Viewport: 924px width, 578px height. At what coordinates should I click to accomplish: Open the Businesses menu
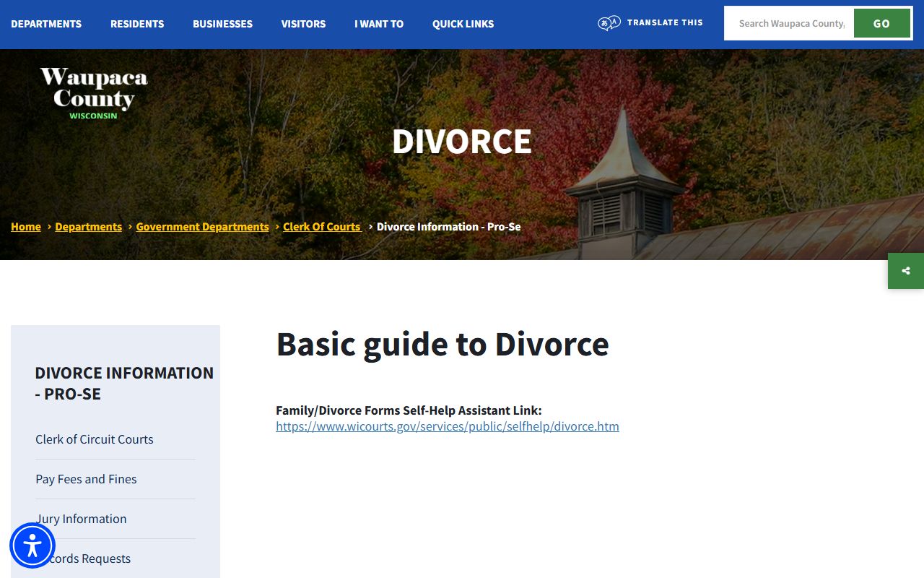[222, 24]
